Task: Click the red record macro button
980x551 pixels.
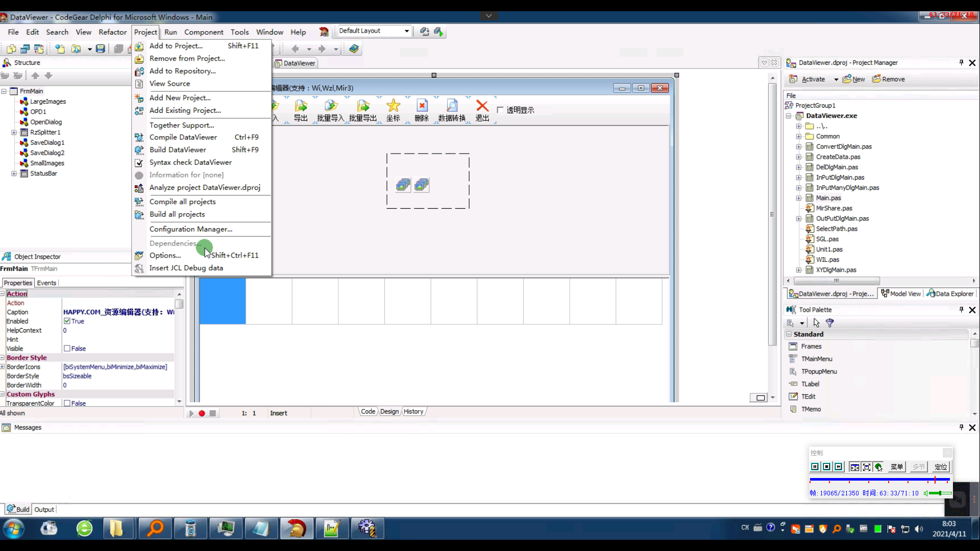Action: pyautogui.click(x=202, y=413)
